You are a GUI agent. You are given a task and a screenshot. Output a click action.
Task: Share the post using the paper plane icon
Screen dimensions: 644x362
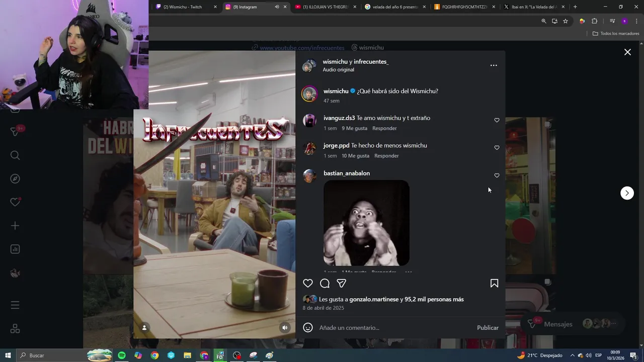pyautogui.click(x=341, y=283)
